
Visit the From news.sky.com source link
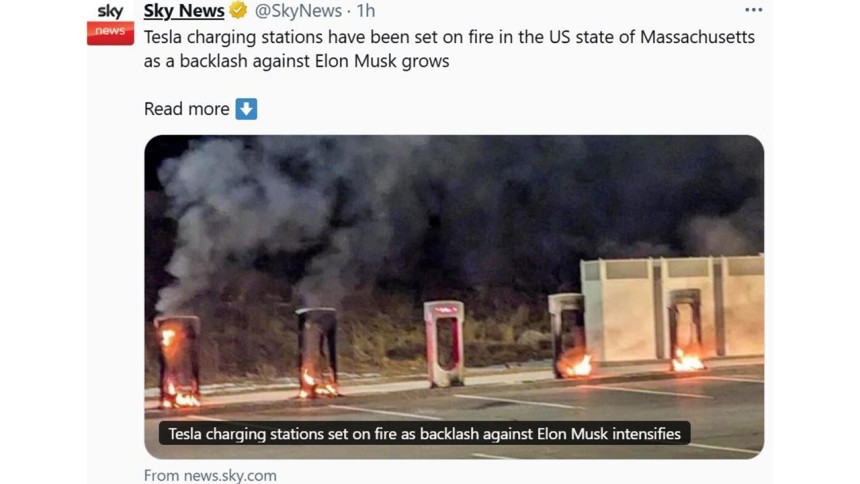click(x=210, y=475)
